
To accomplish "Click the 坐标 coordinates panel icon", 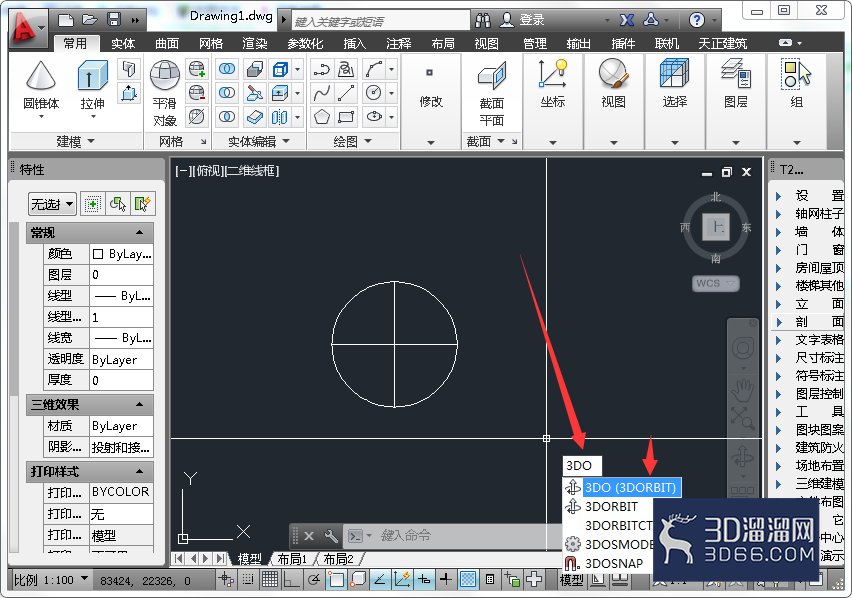I will click(x=553, y=74).
